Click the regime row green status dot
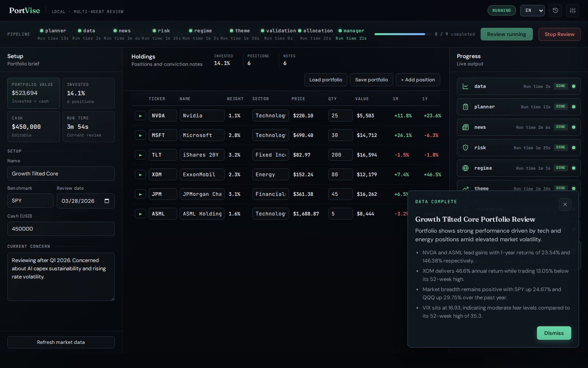Screen dimensions: 588x368 pos(574,168)
